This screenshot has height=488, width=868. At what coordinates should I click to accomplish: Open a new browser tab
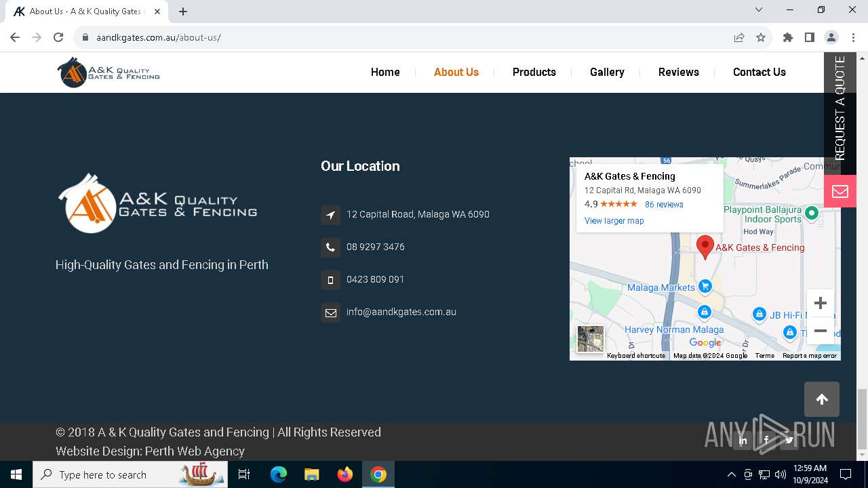coord(183,11)
